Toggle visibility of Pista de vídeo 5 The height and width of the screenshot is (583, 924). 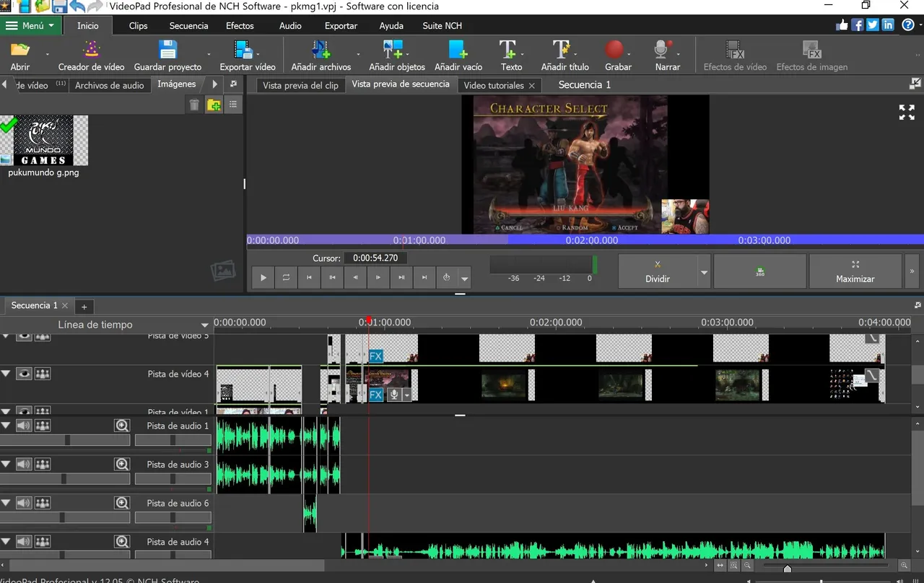click(x=25, y=336)
